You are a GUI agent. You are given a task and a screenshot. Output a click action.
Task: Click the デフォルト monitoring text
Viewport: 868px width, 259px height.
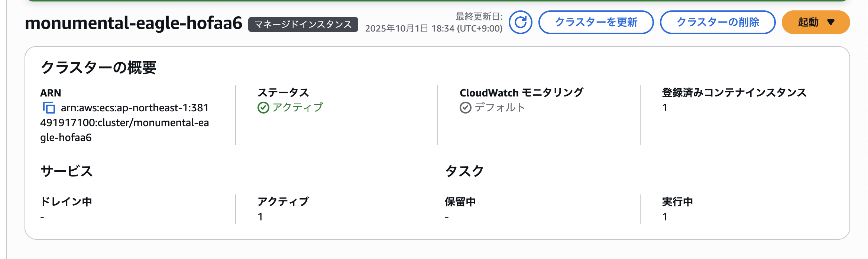[x=500, y=108]
